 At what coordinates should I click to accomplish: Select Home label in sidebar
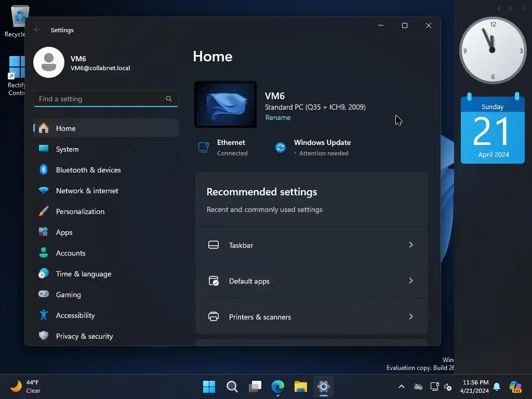click(x=66, y=128)
